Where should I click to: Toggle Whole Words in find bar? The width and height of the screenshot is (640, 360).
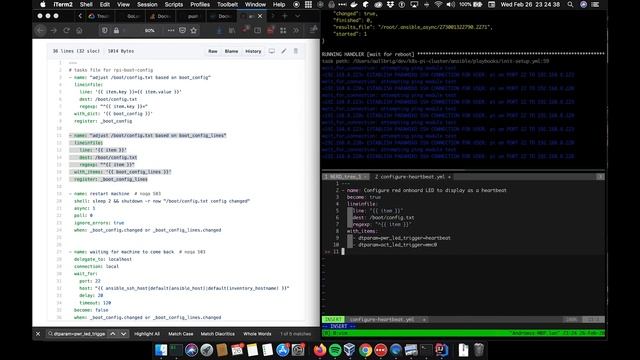coord(257,334)
